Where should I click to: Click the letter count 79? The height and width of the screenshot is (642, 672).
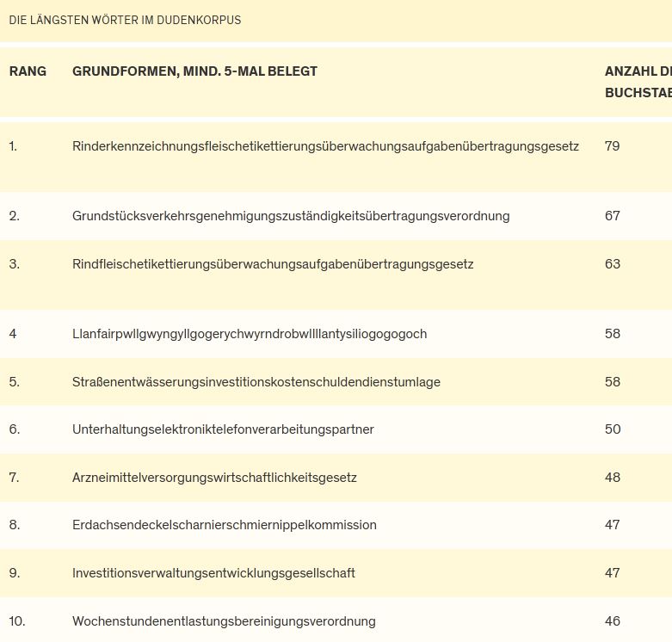(x=613, y=146)
